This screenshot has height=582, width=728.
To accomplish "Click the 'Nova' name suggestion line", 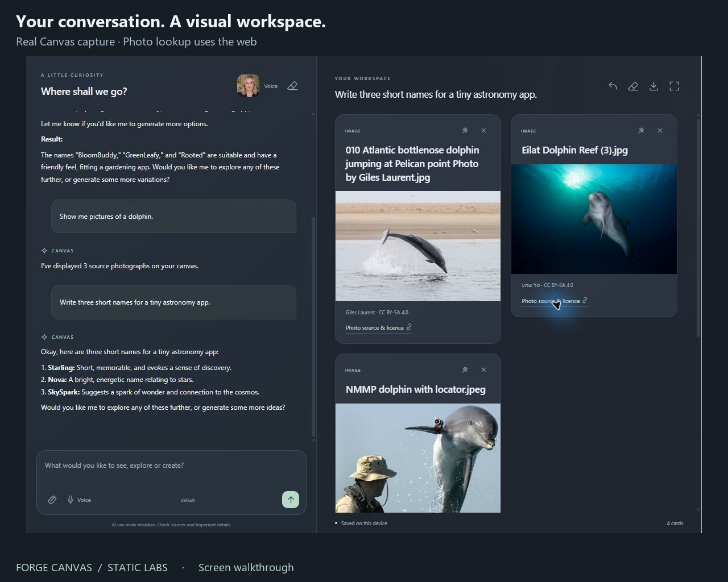I will (117, 380).
